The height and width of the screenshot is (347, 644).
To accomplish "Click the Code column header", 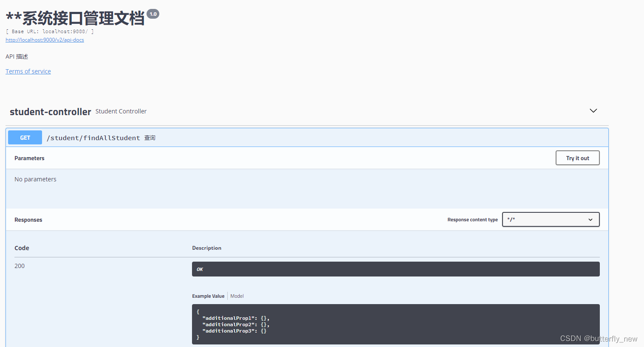I will (22, 248).
